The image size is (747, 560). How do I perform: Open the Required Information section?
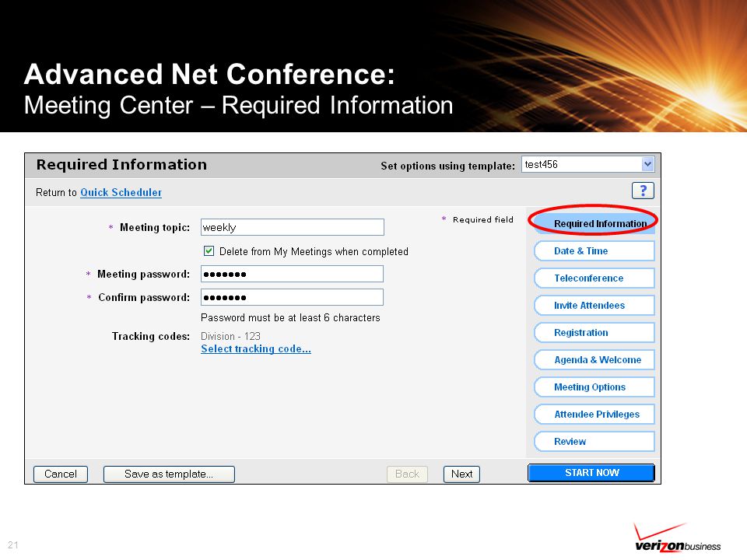(x=594, y=223)
